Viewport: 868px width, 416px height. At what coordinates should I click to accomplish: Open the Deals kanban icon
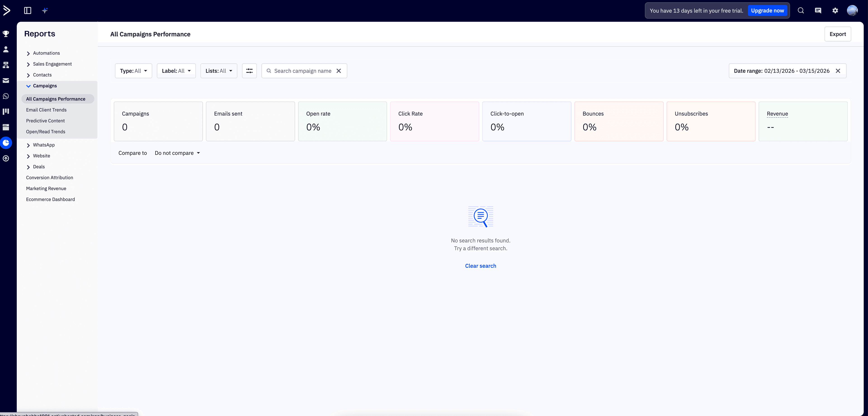tap(6, 112)
